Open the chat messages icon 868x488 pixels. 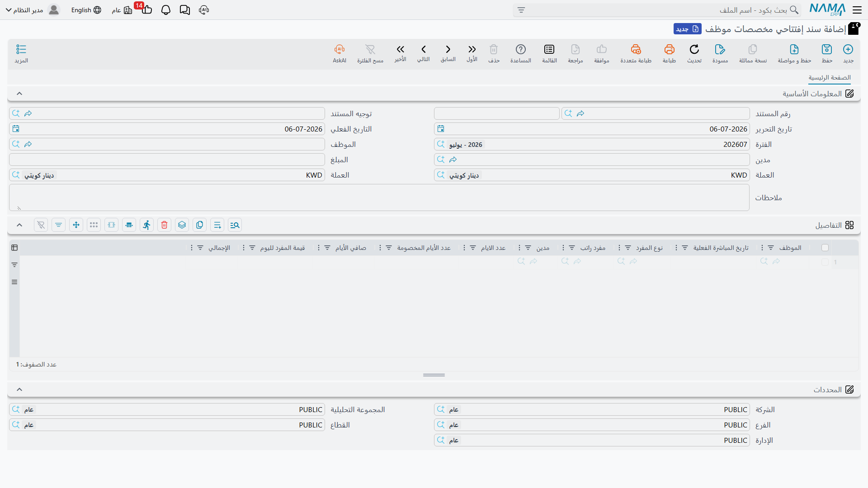(184, 10)
